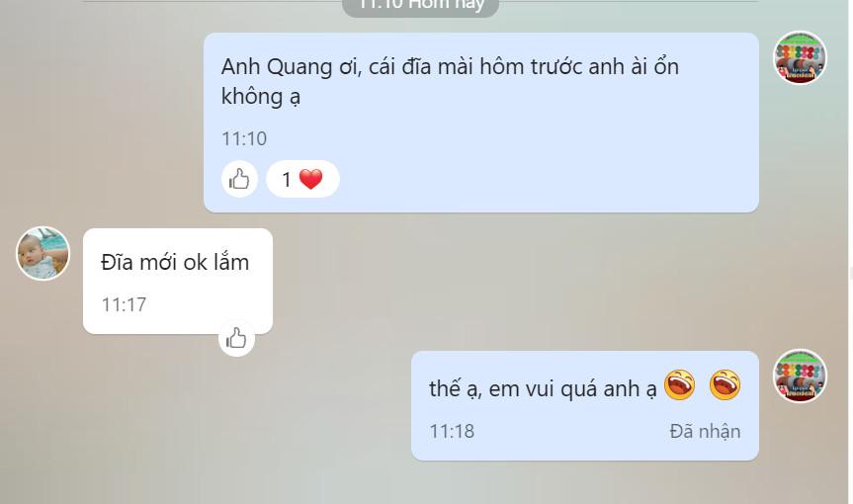Image resolution: width=853 pixels, height=504 pixels.
Task: Open the red heart reaction on first message
Action: point(310,179)
